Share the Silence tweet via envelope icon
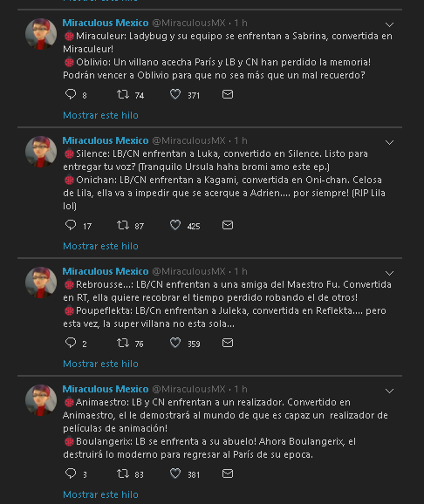The height and width of the screenshot is (504, 424). (x=228, y=225)
